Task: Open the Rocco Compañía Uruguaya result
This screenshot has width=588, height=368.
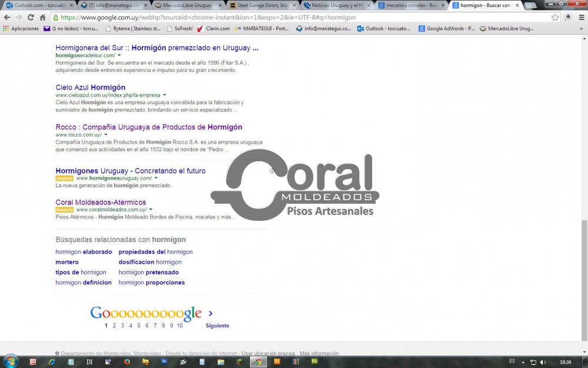Action: point(149,127)
